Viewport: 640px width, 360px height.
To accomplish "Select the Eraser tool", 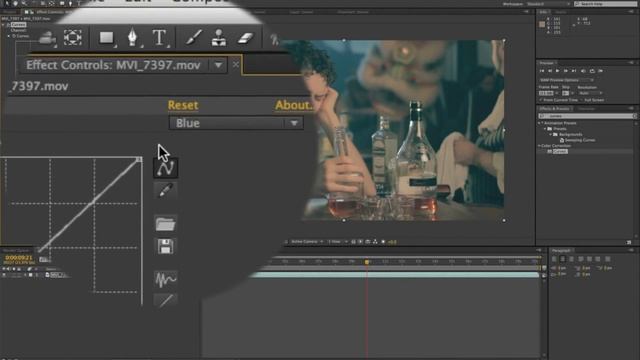I will 246,38.
